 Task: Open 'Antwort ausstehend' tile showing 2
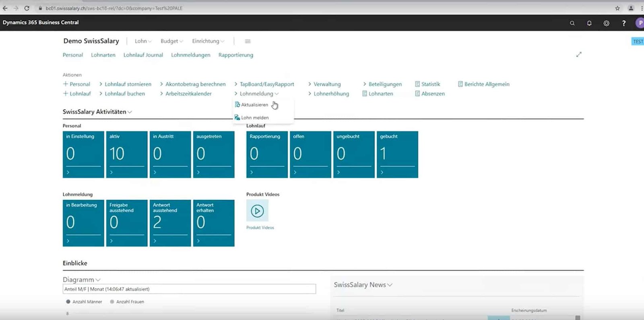point(170,223)
